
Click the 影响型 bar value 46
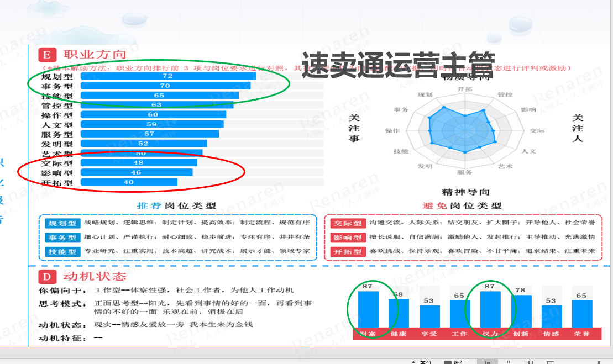click(136, 172)
